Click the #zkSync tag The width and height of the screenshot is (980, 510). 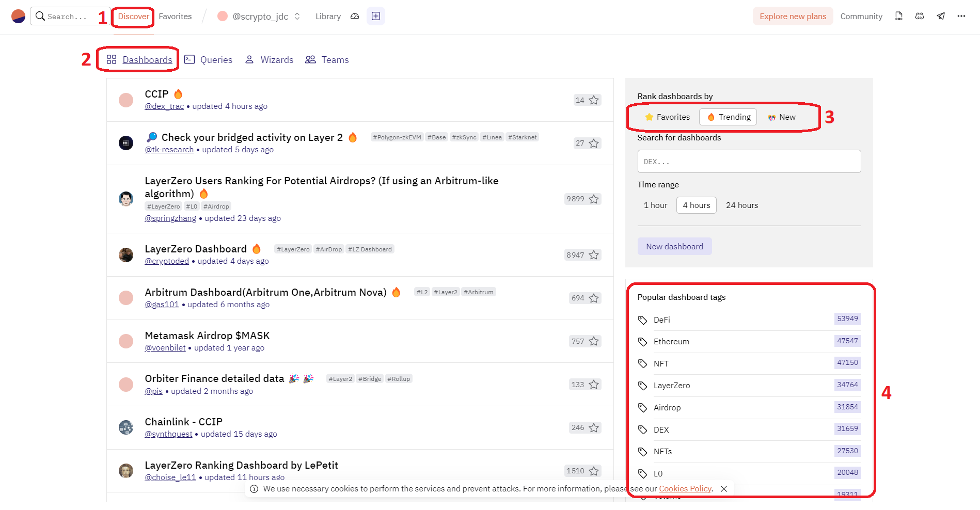tap(464, 137)
